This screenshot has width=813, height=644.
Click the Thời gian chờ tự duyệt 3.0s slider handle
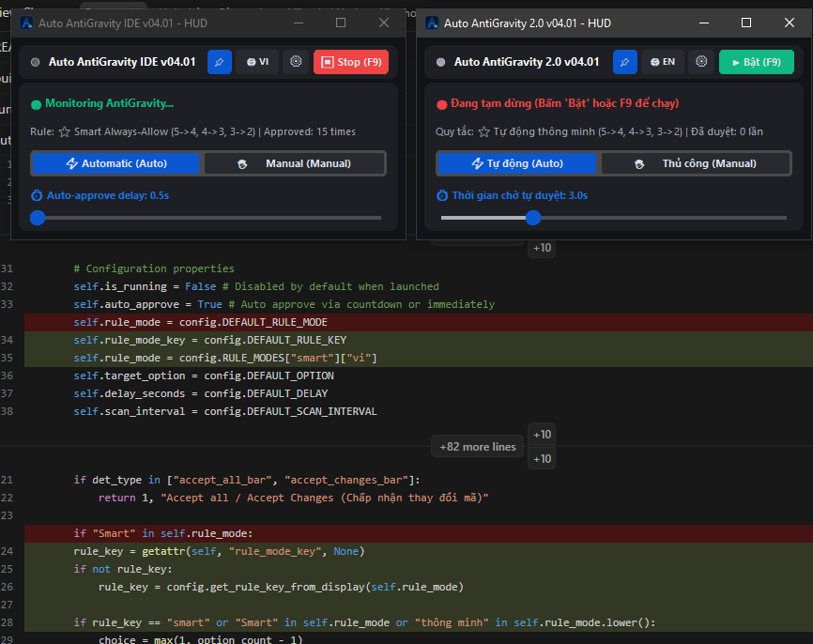[533, 218]
